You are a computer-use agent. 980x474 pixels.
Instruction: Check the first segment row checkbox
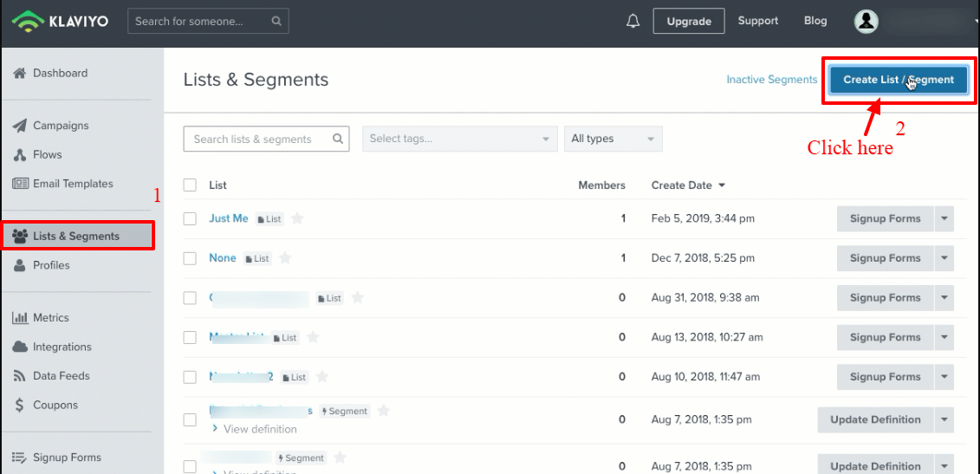point(190,419)
